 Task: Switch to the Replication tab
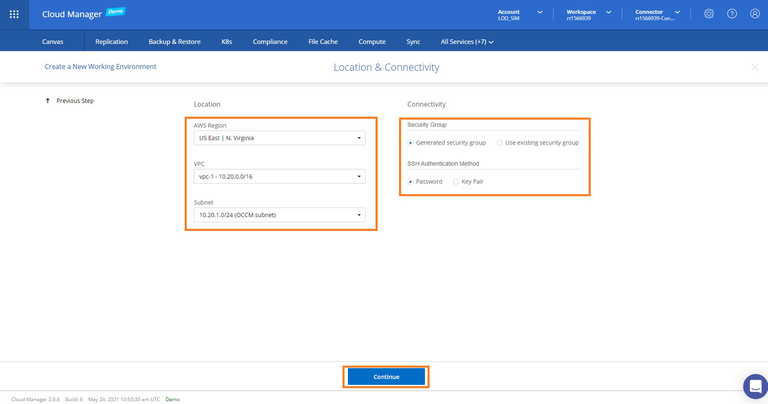point(111,42)
